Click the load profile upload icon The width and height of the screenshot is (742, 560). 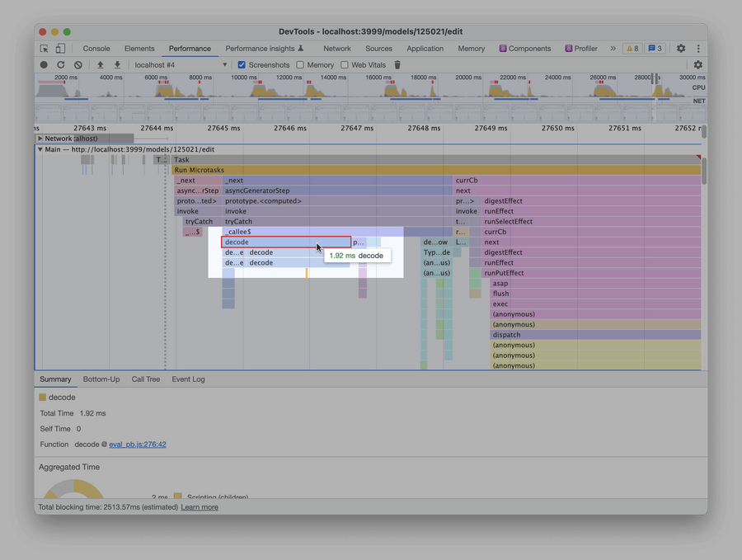pyautogui.click(x=101, y=65)
